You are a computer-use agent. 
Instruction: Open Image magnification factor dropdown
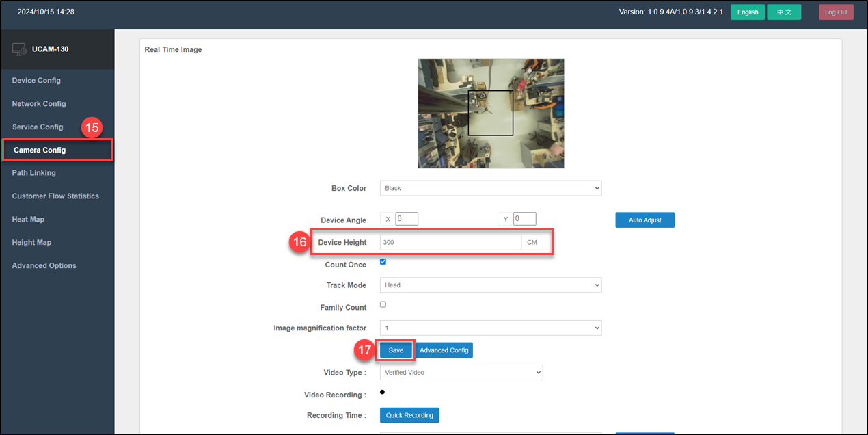click(490, 328)
